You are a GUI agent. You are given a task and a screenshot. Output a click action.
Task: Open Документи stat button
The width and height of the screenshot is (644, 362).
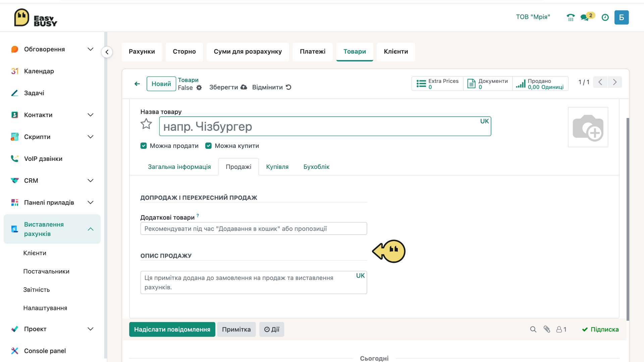tap(488, 84)
